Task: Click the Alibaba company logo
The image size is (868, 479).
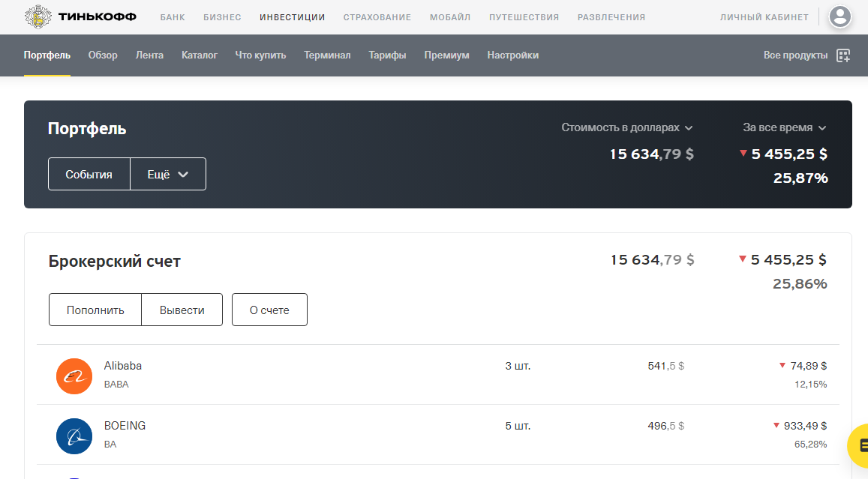Action: point(74,376)
